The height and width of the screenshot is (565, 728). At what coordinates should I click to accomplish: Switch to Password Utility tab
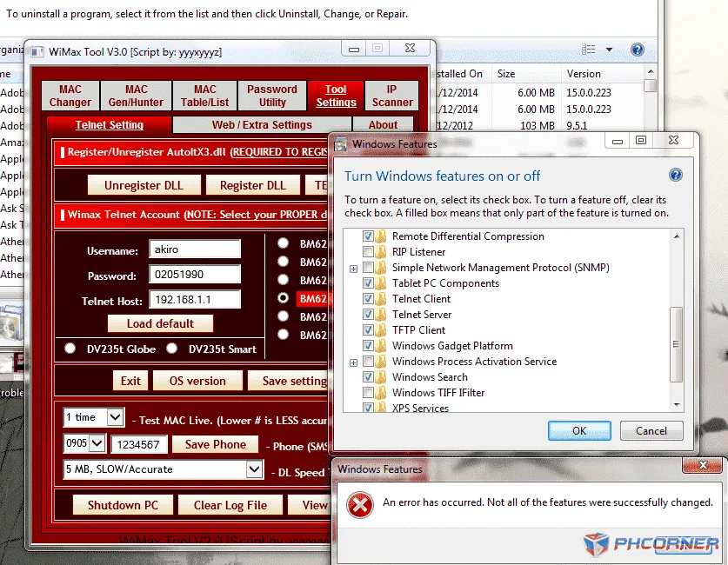tap(272, 96)
